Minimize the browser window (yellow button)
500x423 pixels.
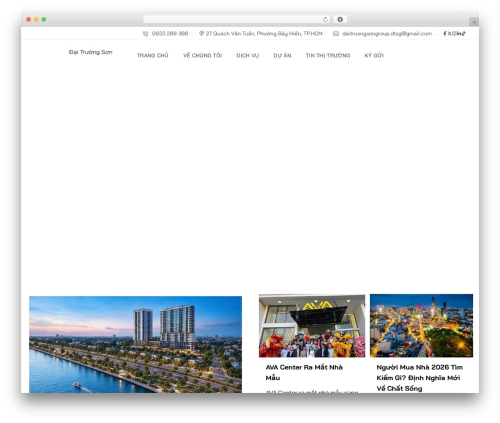36,20
